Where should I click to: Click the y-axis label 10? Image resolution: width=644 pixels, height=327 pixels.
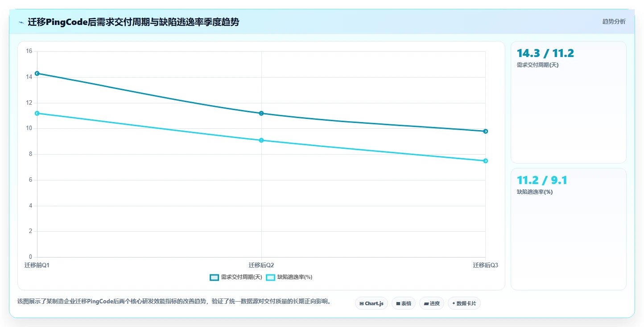[29, 128]
